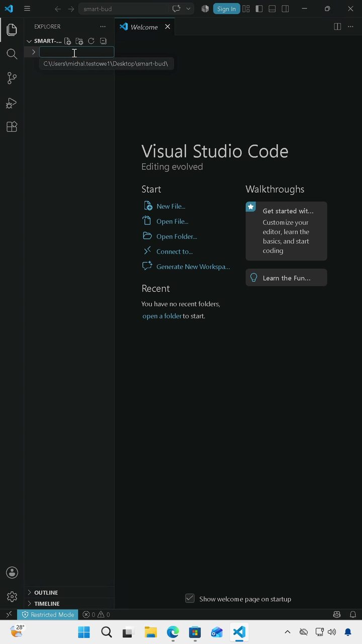This screenshot has width=362, height=644.
Task: Open the Source Control view
Action: 12,78
